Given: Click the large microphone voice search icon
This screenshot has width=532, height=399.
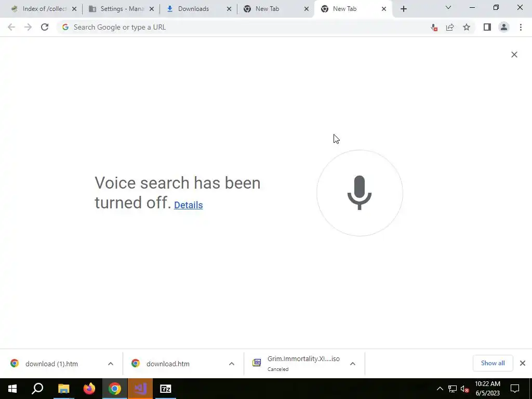Looking at the screenshot, I should click(360, 193).
